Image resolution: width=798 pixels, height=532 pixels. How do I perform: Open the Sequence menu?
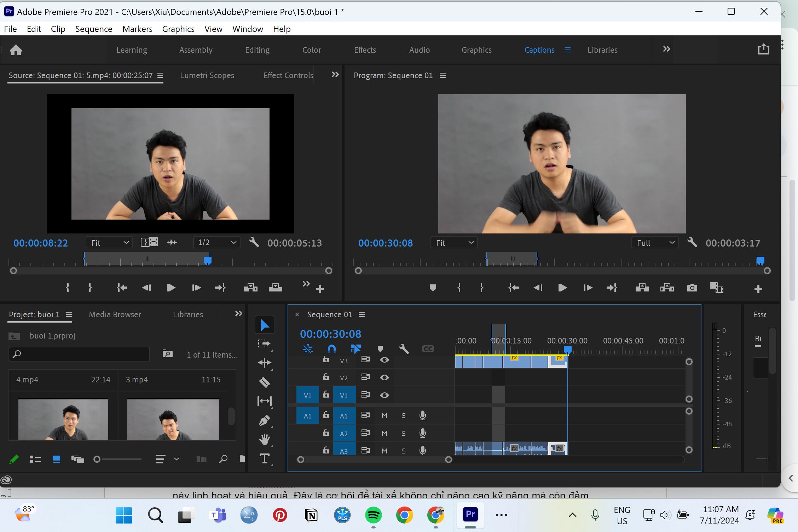[94, 29]
